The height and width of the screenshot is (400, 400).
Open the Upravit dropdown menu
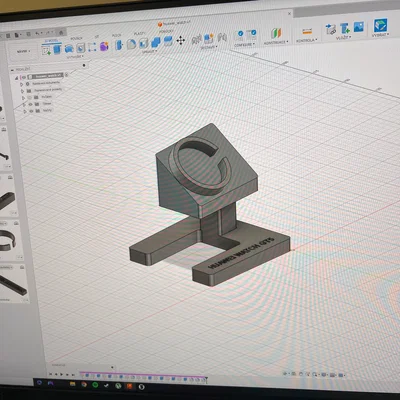click(149, 51)
